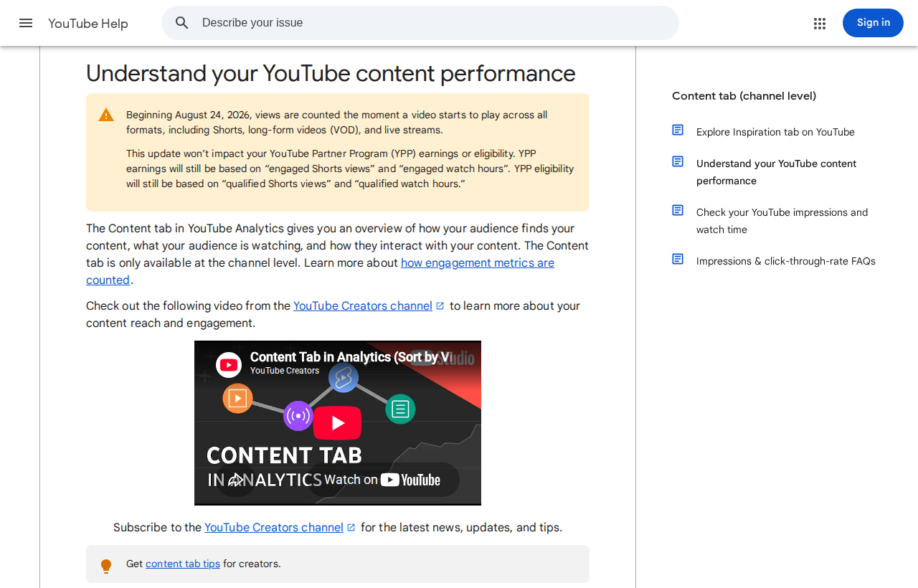918x588 pixels.
Task: Click article icon beside Explore Inspiration tab
Action: tap(678, 130)
